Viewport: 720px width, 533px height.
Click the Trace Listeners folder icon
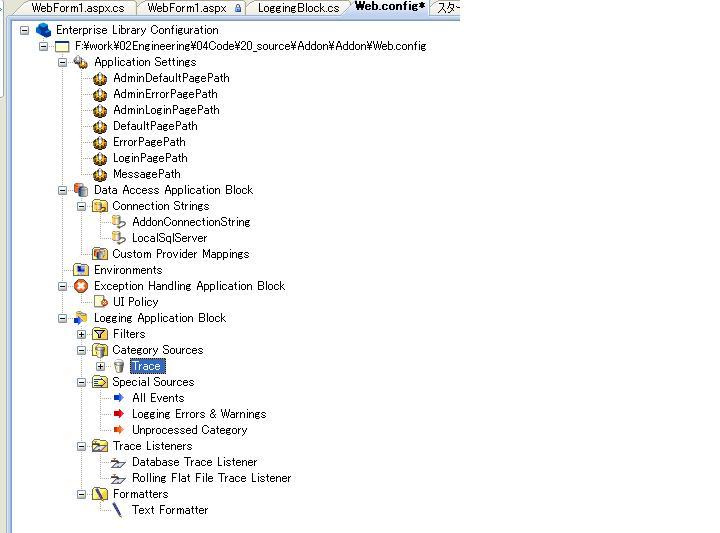tap(100, 446)
